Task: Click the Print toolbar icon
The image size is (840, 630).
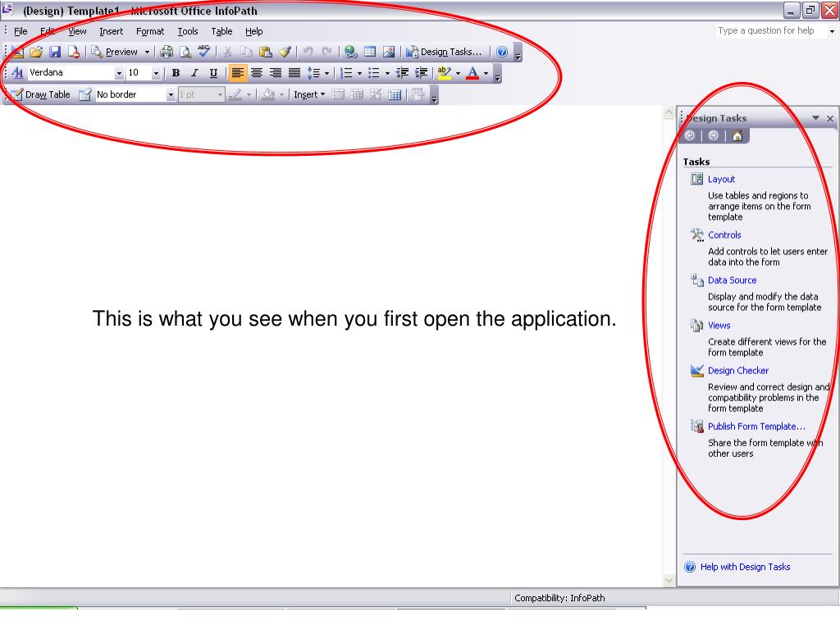Action: click(167, 52)
